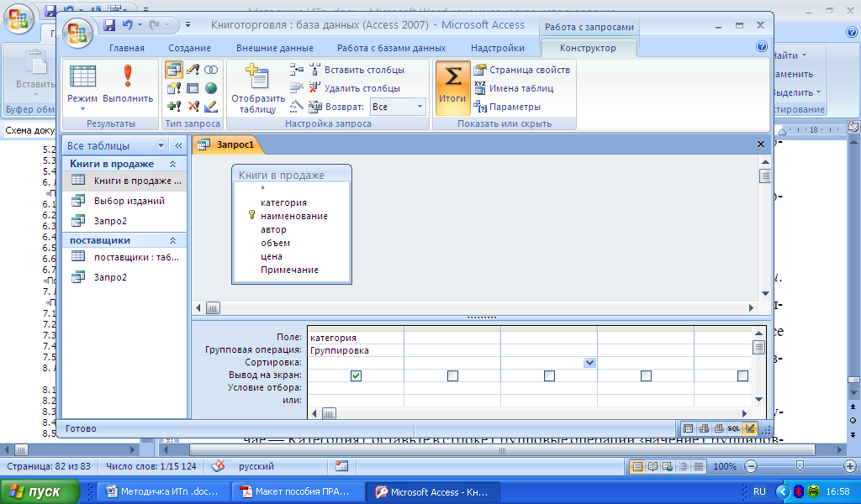Check Вывод на экран in fourth column
Image resolution: width=861 pixels, height=504 pixels.
[646, 375]
